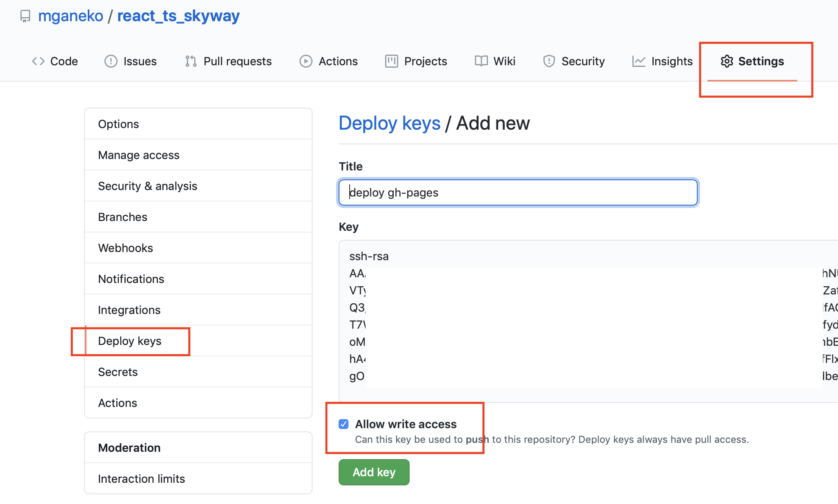This screenshot has width=838, height=504.
Task: Open Secrets settings
Action: coord(198,372)
